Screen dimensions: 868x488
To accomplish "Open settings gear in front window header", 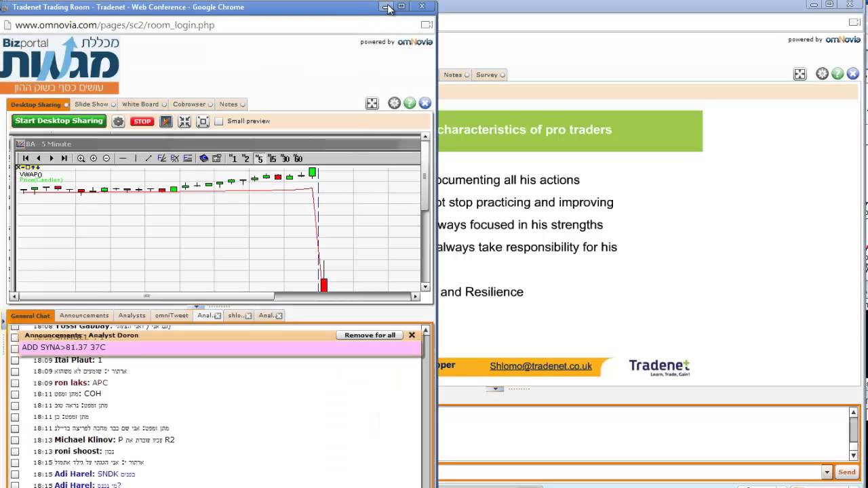I will [394, 103].
